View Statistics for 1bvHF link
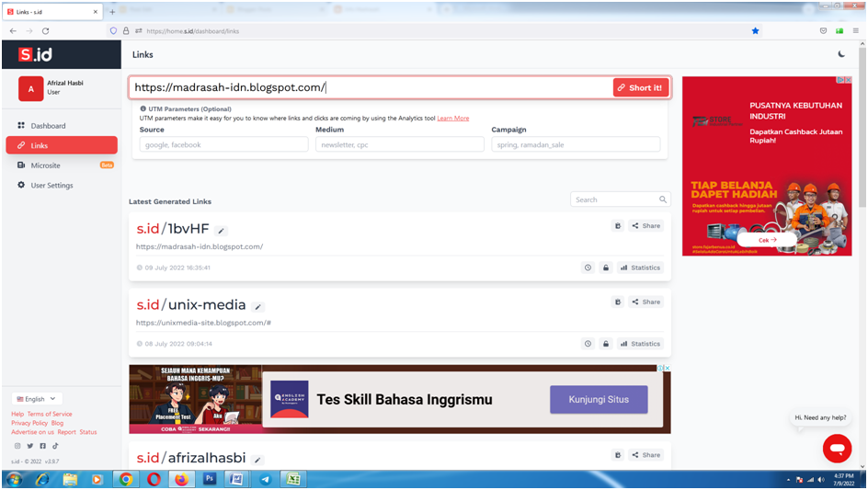Image resolution: width=868 pixels, height=490 pixels. point(640,268)
